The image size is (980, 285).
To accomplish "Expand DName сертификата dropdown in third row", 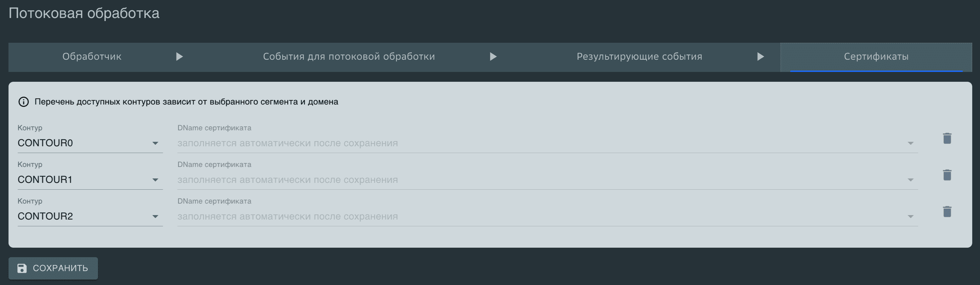I will coord(911,217).
